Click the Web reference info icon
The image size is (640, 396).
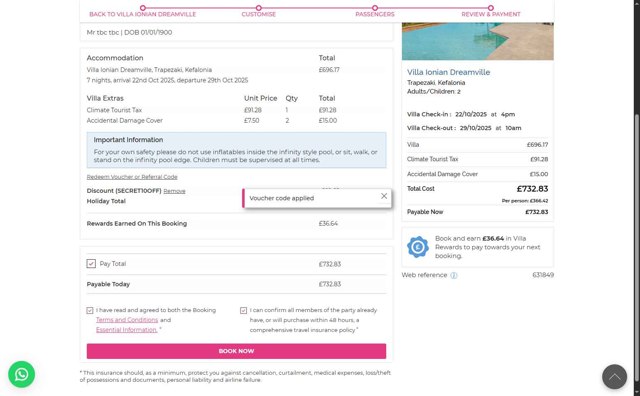tap(454, 276)
